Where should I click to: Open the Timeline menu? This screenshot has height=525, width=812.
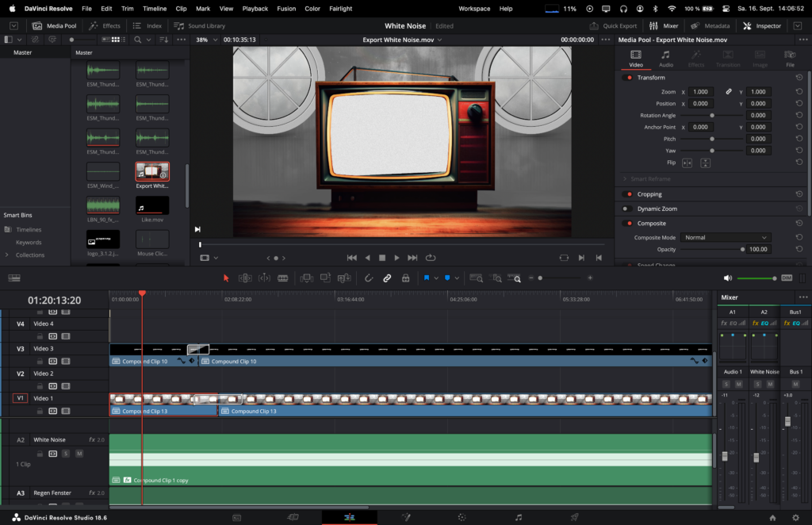pos(155,9)
